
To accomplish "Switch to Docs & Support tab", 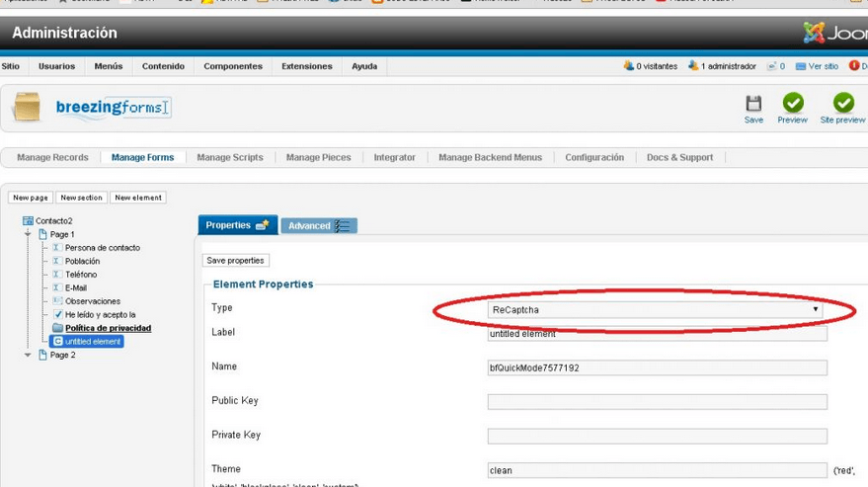I will coord(679,157).
